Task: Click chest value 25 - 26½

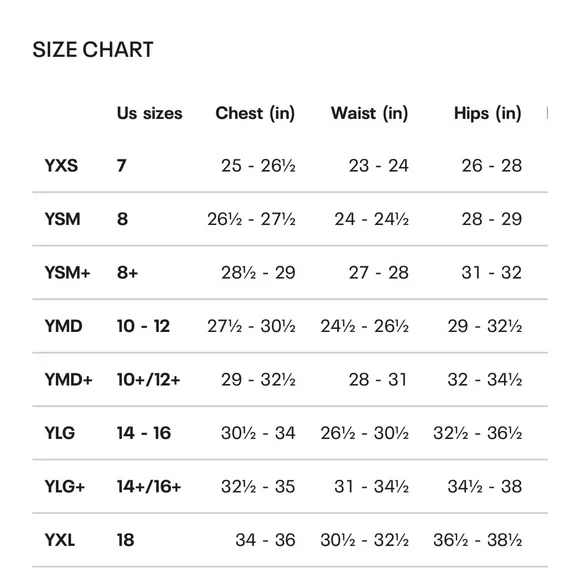Action: [x=258, y=165]
